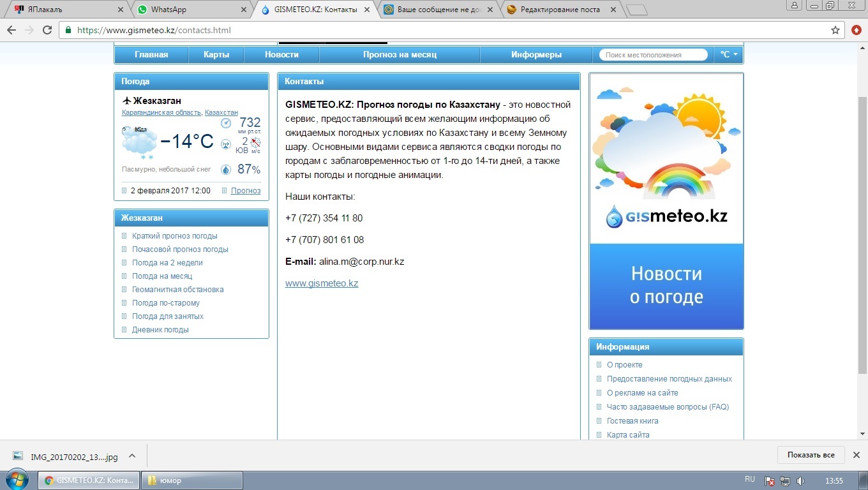Open Предоставление погодных данных link
Screen dimensions: 868x490
coord(670,379)
